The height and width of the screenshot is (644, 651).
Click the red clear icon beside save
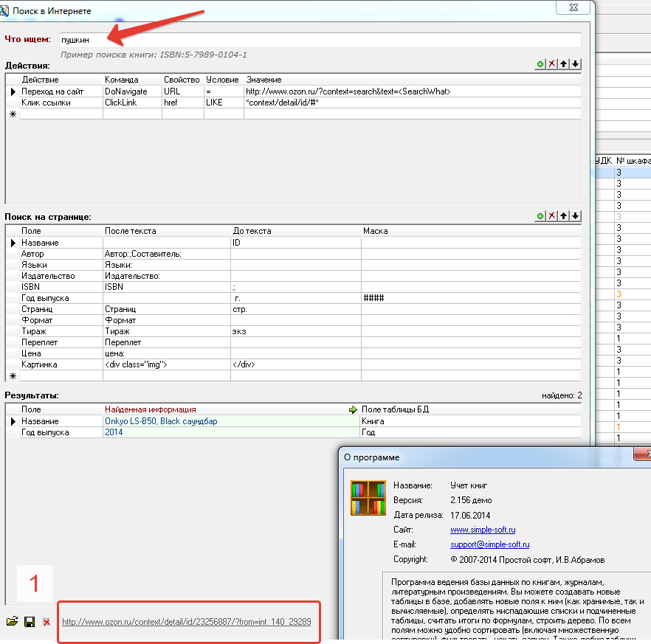coord(46,622)
